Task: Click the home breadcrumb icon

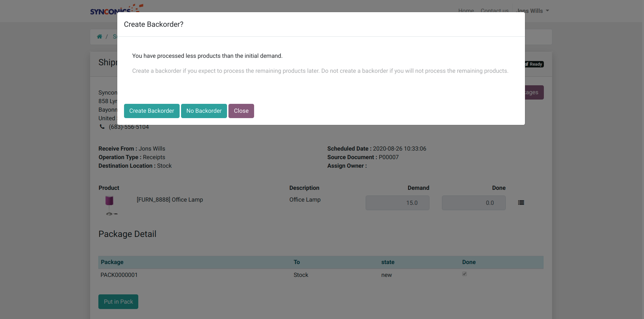Action: pos(99,36)
